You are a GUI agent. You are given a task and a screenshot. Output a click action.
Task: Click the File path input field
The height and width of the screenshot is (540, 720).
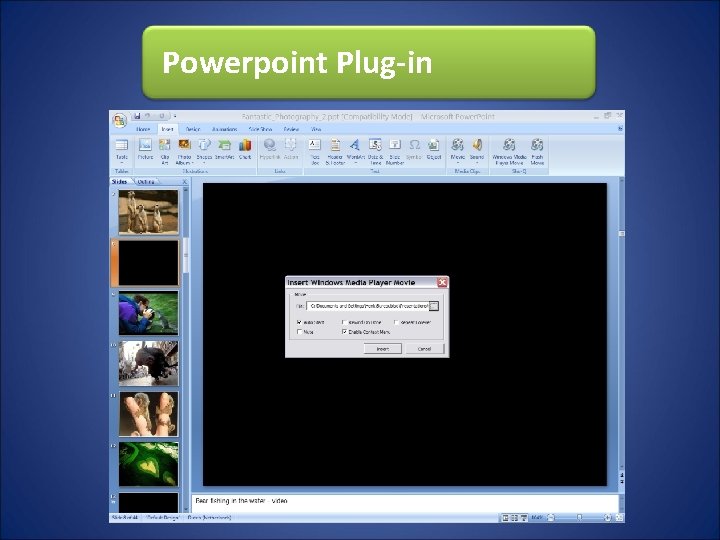click(368, 306)
